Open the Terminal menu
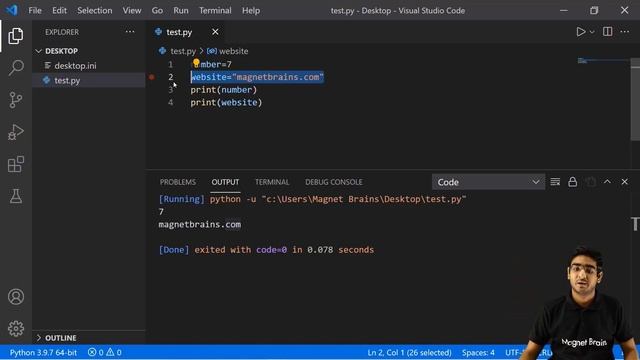 click(215, 11)
